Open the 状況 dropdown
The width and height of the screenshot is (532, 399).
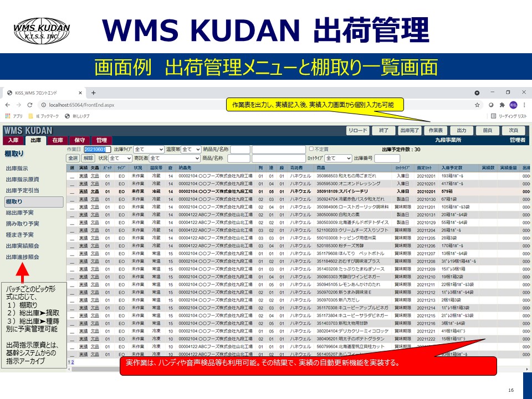point(120,158)
